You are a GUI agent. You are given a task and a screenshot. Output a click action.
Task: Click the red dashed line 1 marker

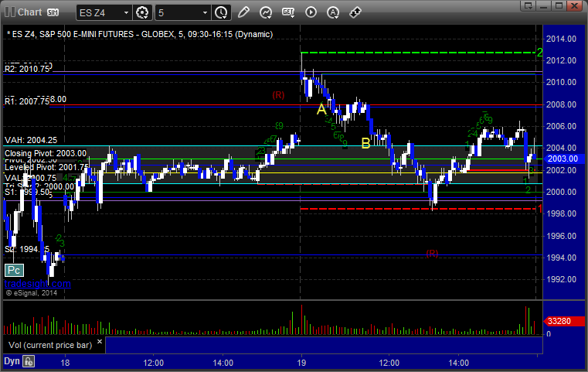coord(540,209)
